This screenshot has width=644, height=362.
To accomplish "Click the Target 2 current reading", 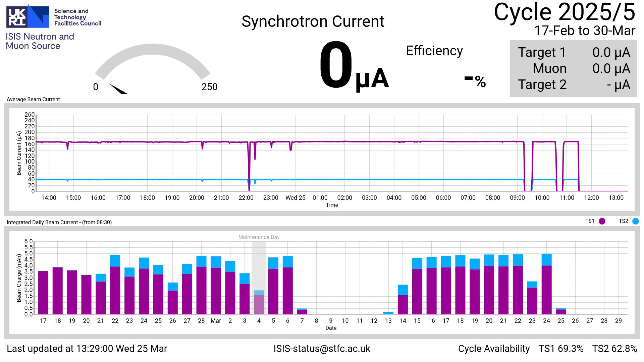I will pyautogui.click(x=618, y=85).
